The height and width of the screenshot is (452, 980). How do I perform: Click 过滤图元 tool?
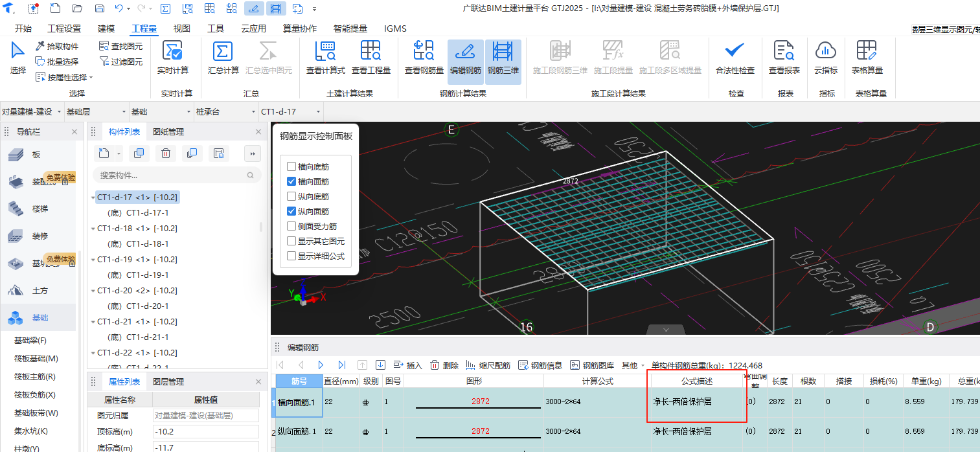coord(120,62)
